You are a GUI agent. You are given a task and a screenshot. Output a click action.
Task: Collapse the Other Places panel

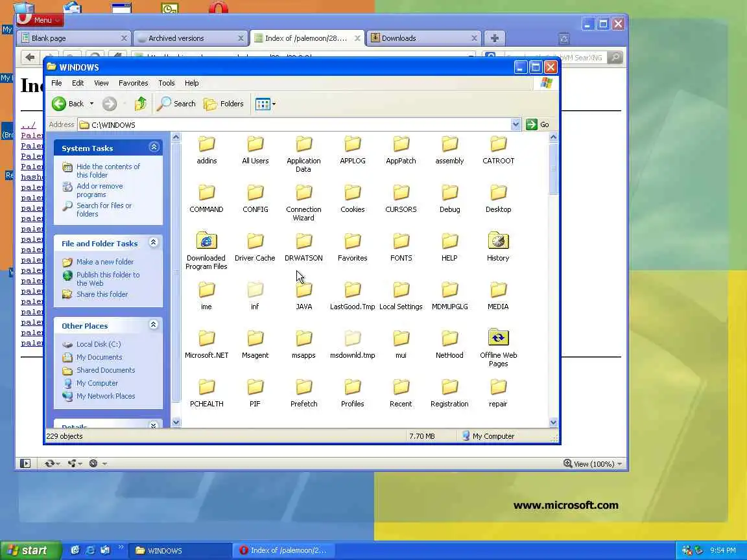click(x=154, y=325)
